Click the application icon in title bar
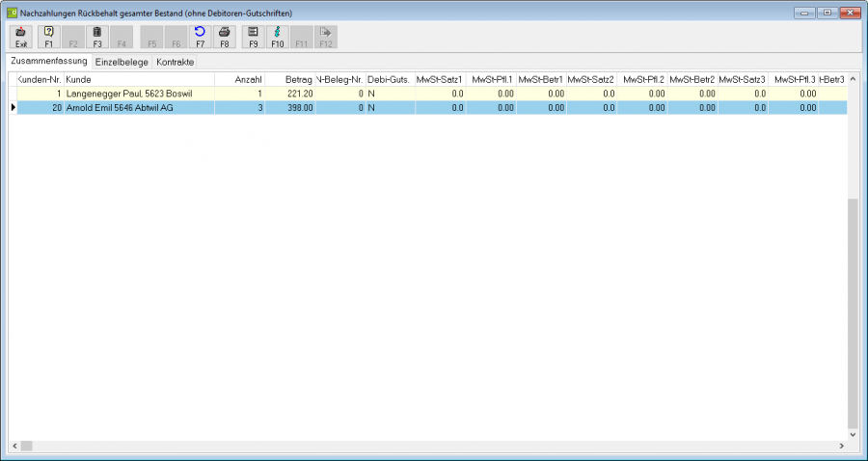This screenshot has width=868, height=461. point(12,13)
